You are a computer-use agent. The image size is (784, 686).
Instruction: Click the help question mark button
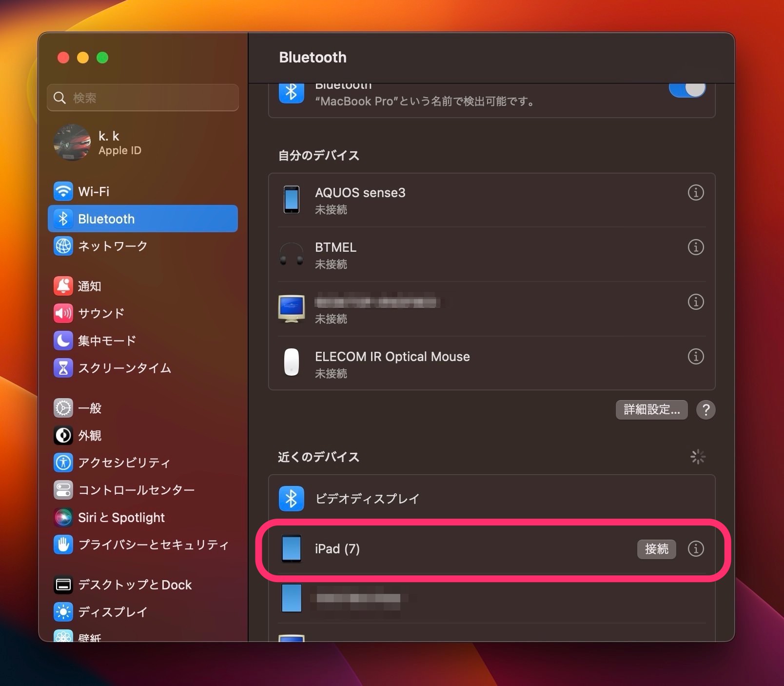point(706,410)
